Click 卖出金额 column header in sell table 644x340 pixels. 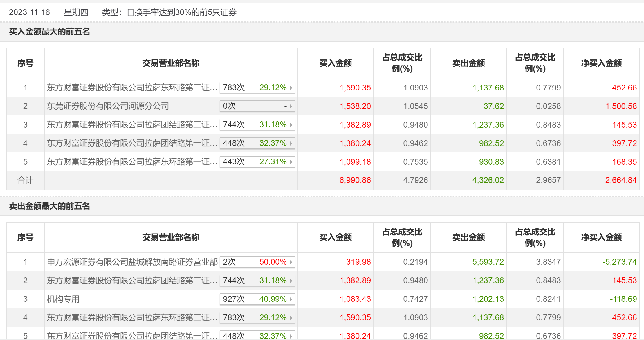click(468, 237)
